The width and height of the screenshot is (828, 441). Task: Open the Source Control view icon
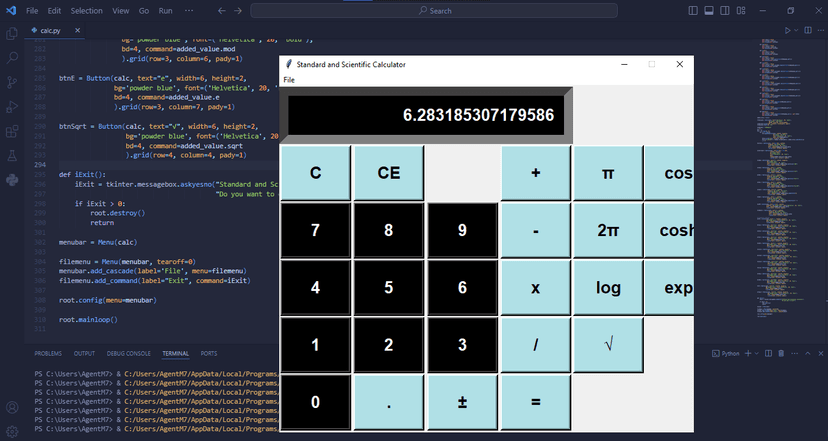click(x=12, y=82)
